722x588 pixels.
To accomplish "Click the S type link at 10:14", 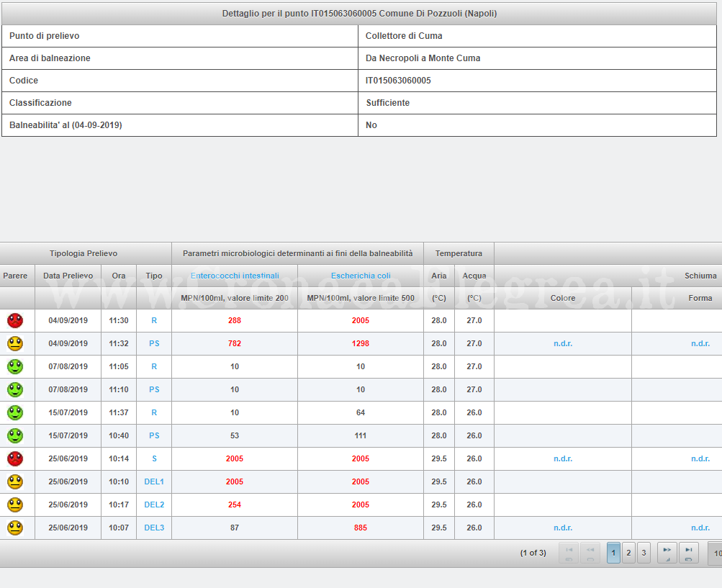I will (x=154, y=458).
